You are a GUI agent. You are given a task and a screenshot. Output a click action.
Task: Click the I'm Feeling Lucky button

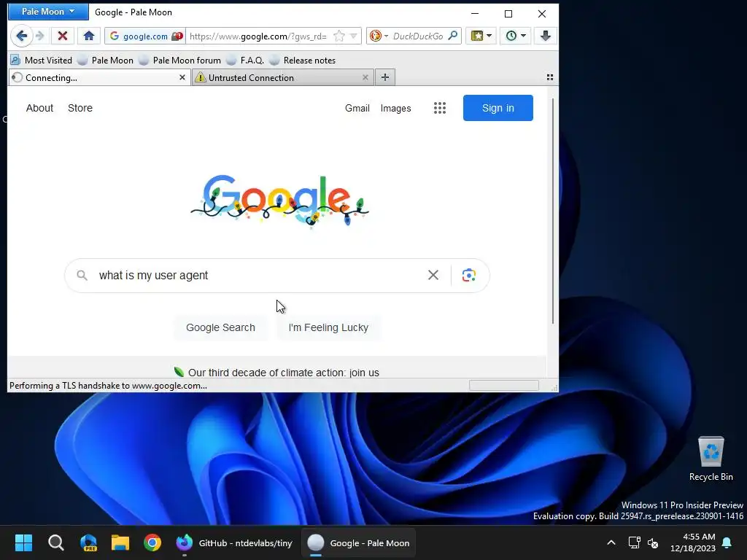point(328,327)
